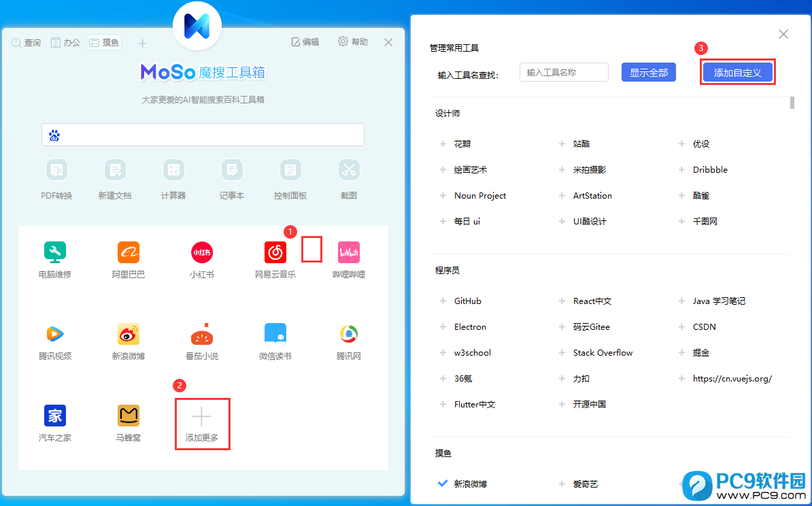Viewport: 812px width, 506px height.
Task: Open the 番茄小说 shortcut
Action: pos(202,335)
